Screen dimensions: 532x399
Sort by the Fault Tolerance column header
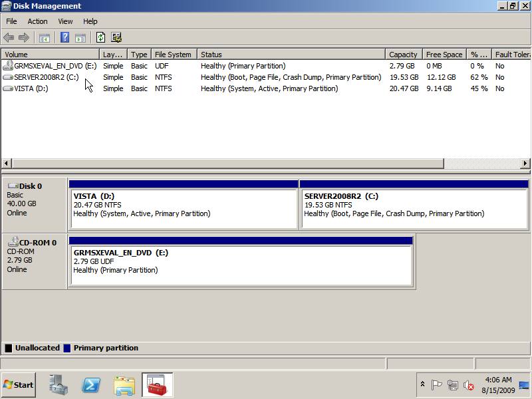point(511,55)
